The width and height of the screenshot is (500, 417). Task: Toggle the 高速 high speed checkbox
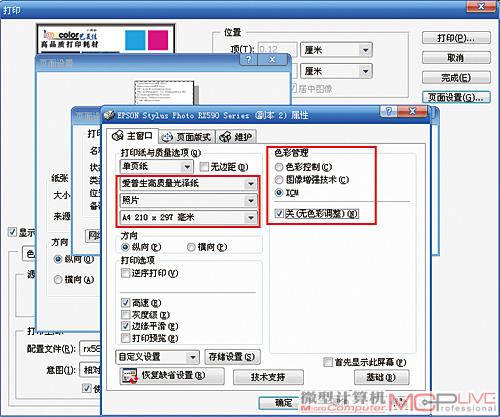126,303
